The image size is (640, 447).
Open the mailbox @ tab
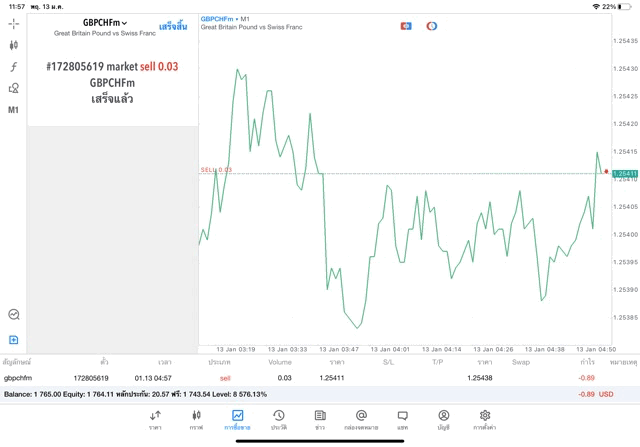(x=361, y=420)
